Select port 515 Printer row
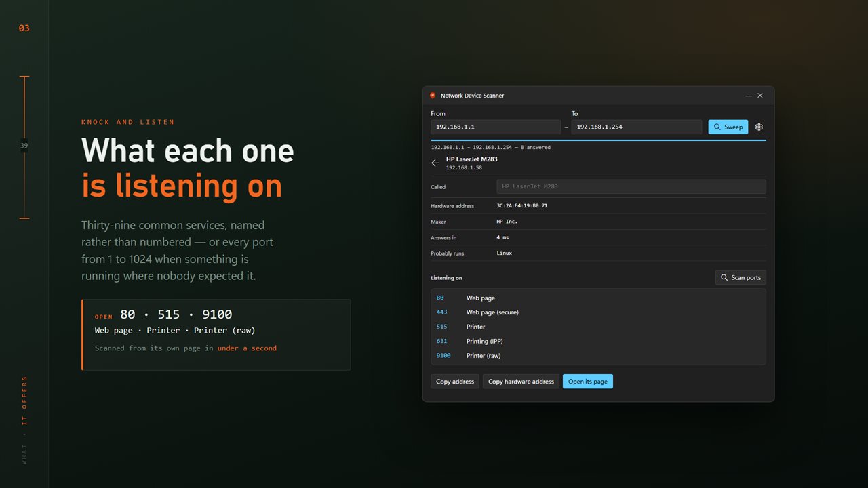Image resolution: width=868 pixels, height=488 pixels. coord(598,327)
